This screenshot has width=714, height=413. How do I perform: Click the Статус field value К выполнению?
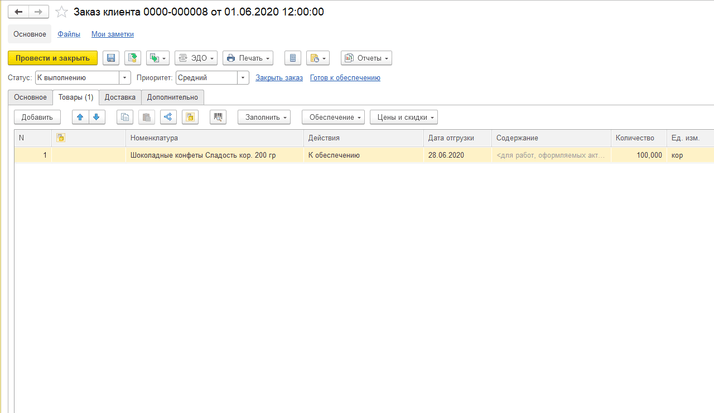coord(77,77)
